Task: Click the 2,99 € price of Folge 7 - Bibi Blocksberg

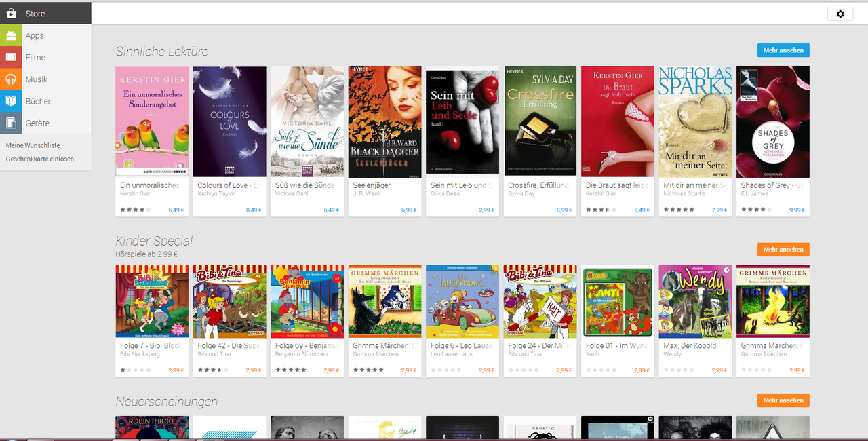Action: 176,370
